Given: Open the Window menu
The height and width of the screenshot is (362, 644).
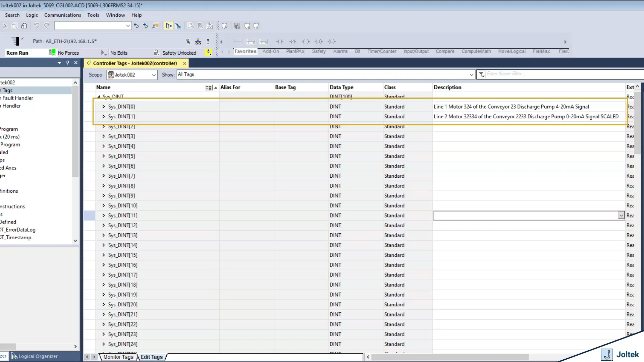Looking at the screenshot, I should (x=115, y=15).
